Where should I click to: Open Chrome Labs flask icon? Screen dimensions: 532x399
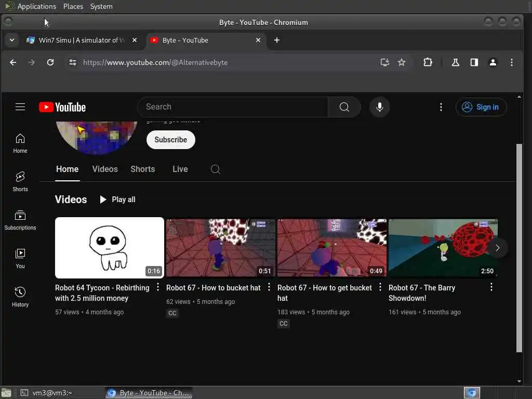pos(455,62)
